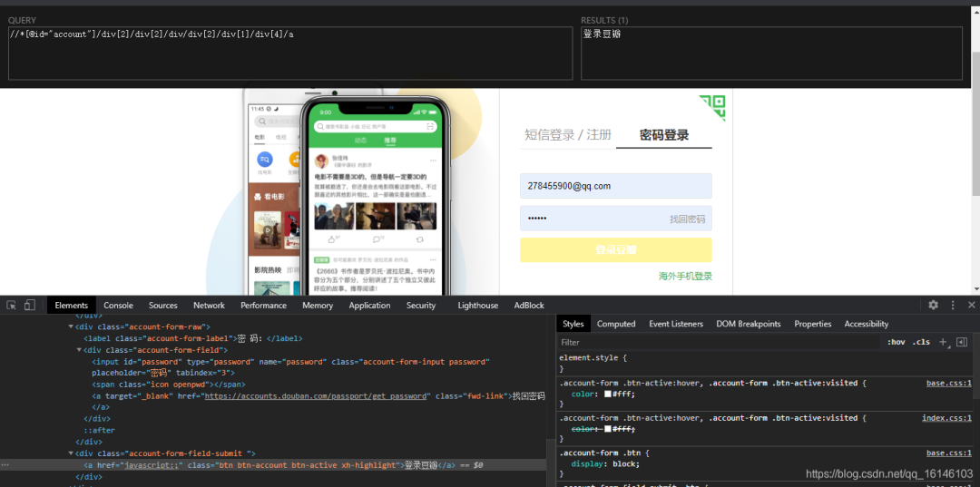Click the RESULTS text box
Screen dimensions: 980x487
pyautogui.click(x=772, y=54)
